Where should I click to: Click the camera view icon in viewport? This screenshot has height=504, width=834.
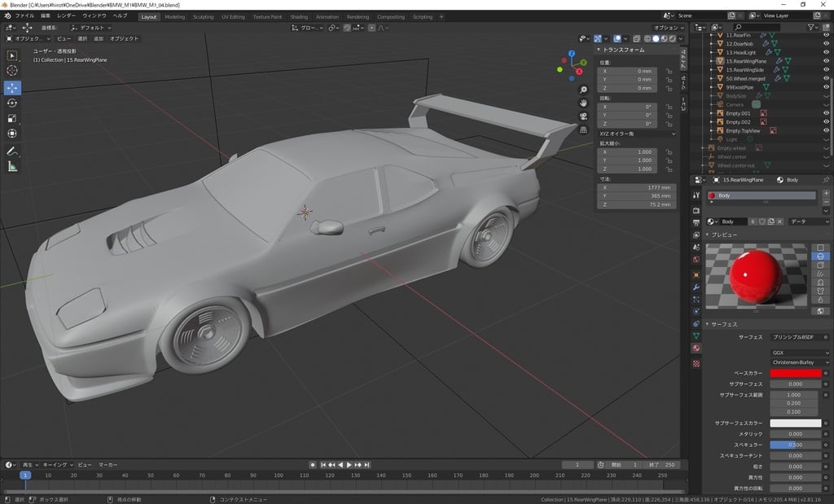(584, 116)
